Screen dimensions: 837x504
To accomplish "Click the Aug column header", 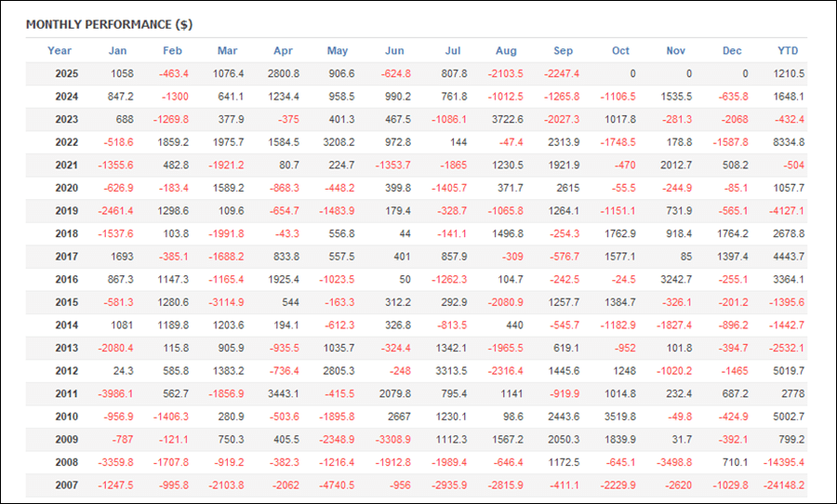I will click(x=507, y=51).
